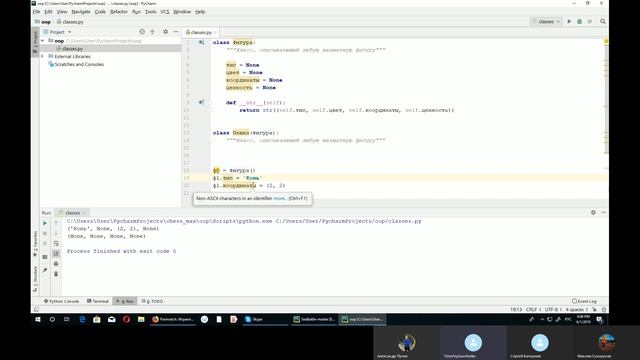Click the inspection marker at top of editor scrollbar

tap(606, 41)
